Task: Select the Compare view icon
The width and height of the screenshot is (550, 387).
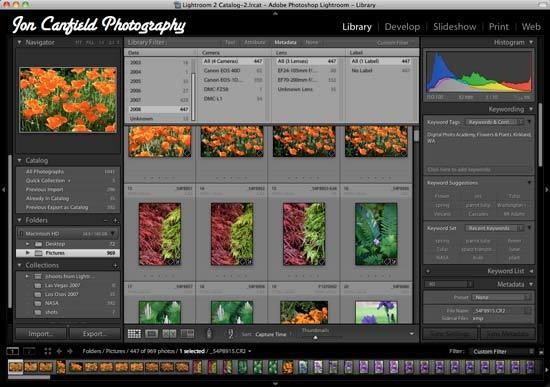Action: pyautogui.click(x=169, y=334)
